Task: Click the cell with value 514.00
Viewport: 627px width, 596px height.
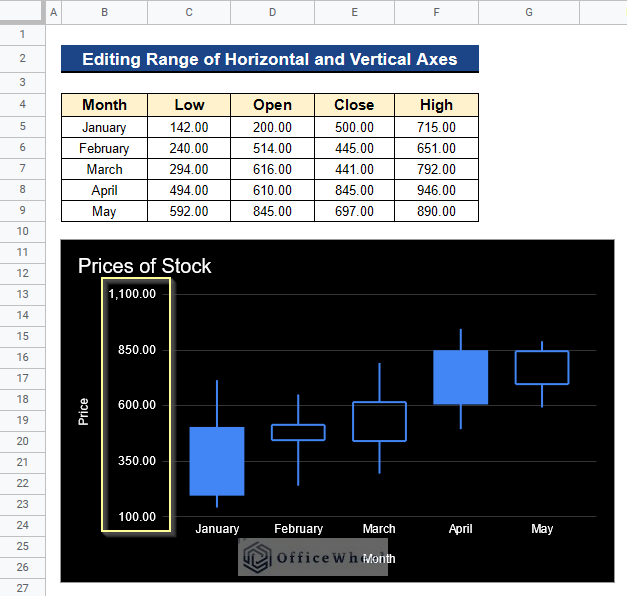Action: point(272,148)
